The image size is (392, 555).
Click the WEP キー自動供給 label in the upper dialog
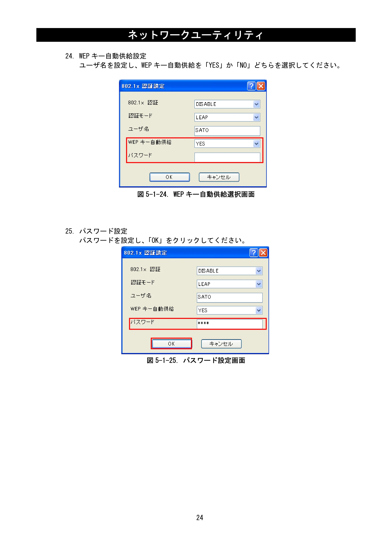[x=150, y=142]
